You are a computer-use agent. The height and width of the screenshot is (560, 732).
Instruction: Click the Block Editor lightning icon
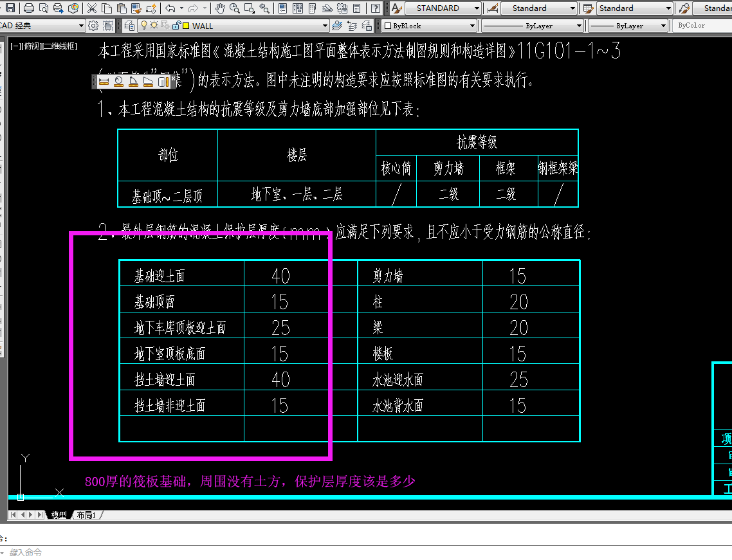point(151,8)
